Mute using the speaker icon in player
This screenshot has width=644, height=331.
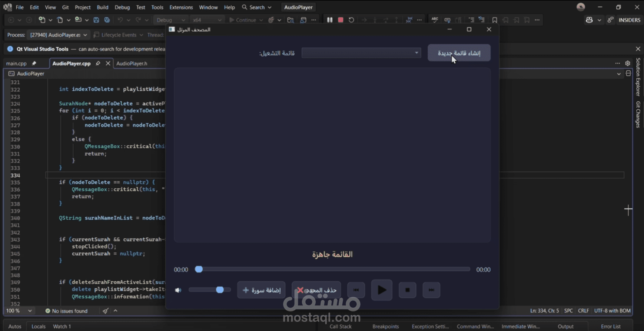click(178, 290)
